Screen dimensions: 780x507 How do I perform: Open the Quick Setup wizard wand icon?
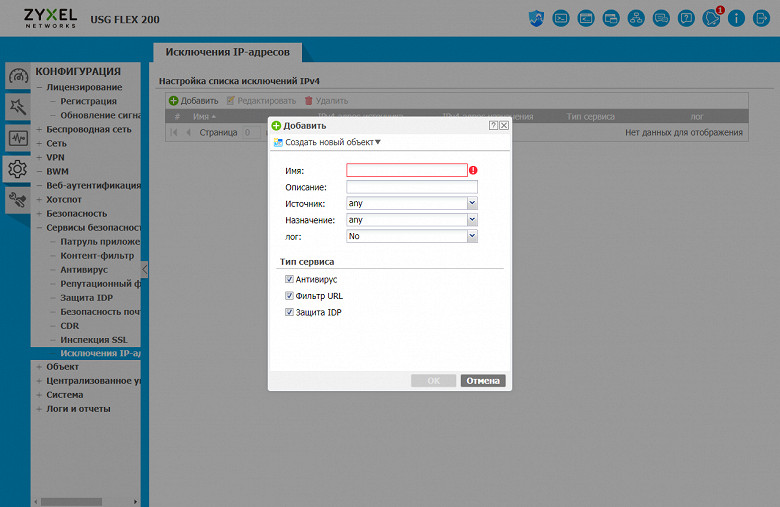[18, 107]
